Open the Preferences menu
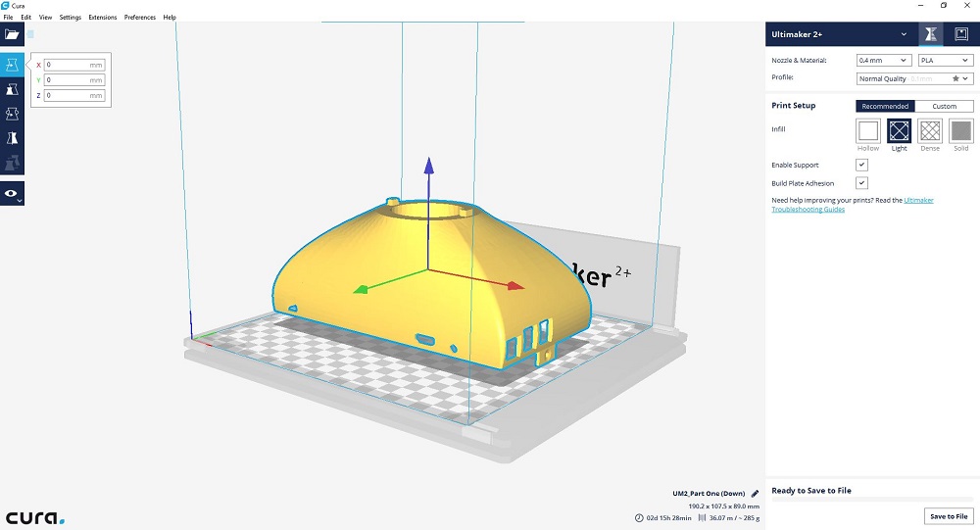This screenshot has height=530, width=980. [140, 18]
